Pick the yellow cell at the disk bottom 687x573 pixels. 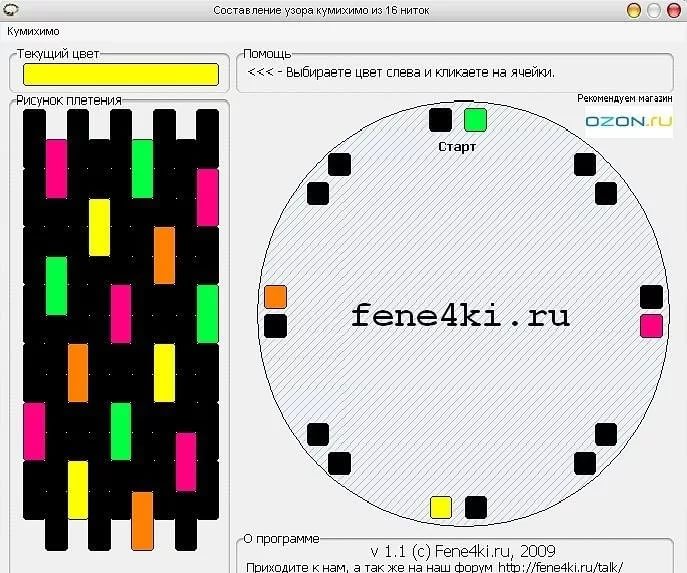[441, 507]
